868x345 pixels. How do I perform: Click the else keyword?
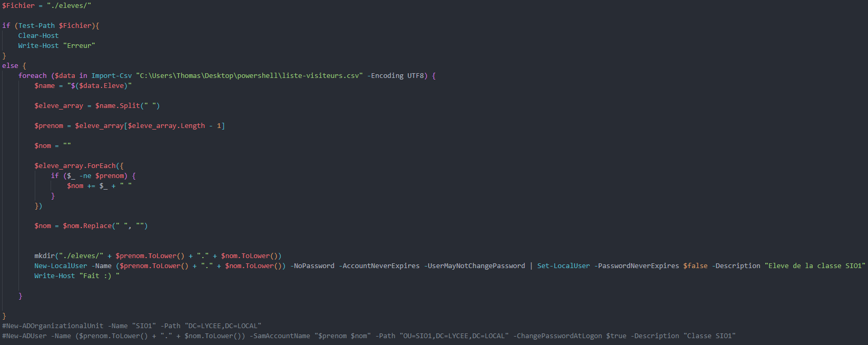pyautogui.click(x=10, y=65)
